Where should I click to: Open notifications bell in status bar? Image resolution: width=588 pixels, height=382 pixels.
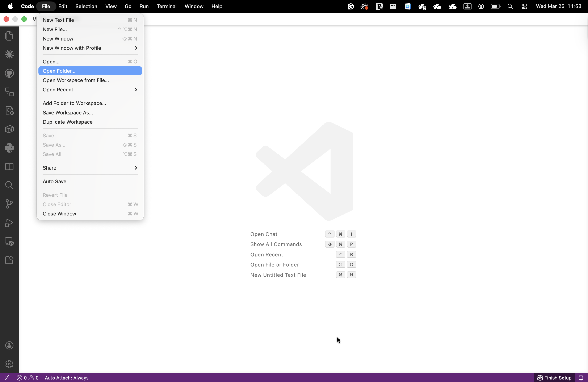581,378
